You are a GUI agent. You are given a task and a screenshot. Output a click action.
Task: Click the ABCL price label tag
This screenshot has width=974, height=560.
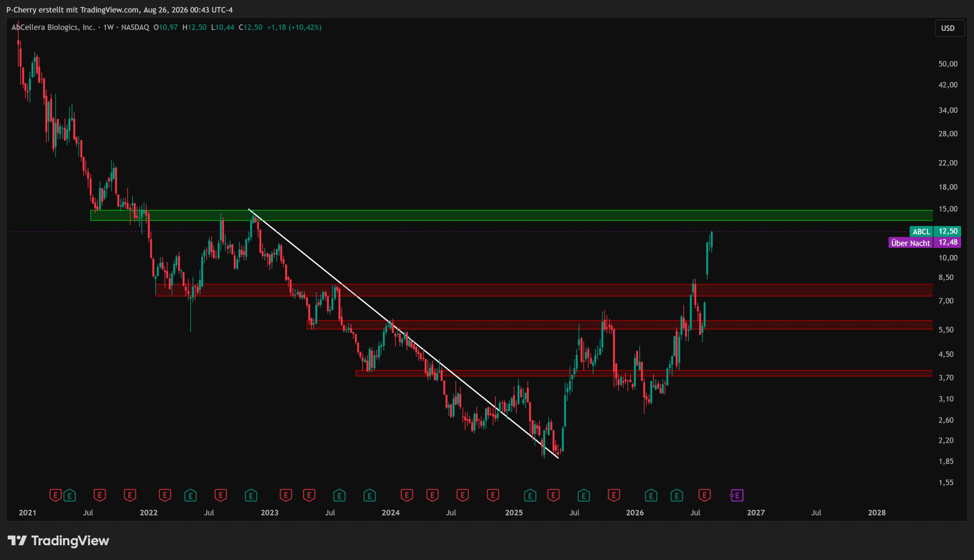(921, 232)
